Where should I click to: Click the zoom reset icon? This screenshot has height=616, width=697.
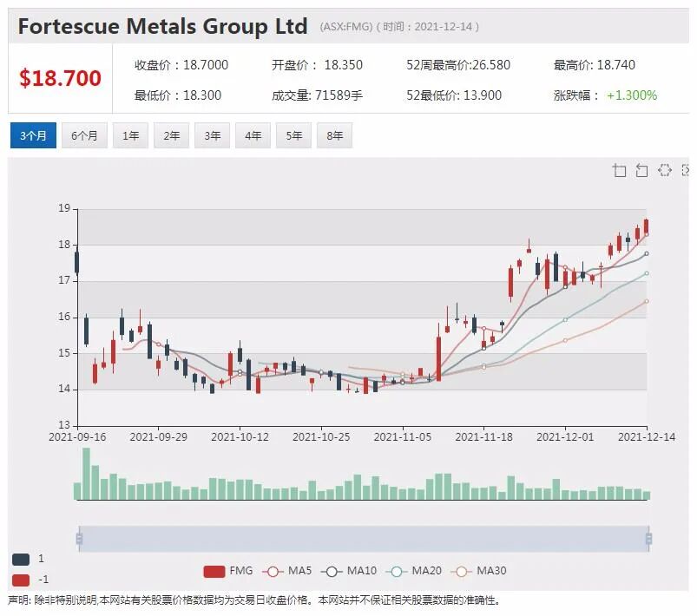pos(641,170)
